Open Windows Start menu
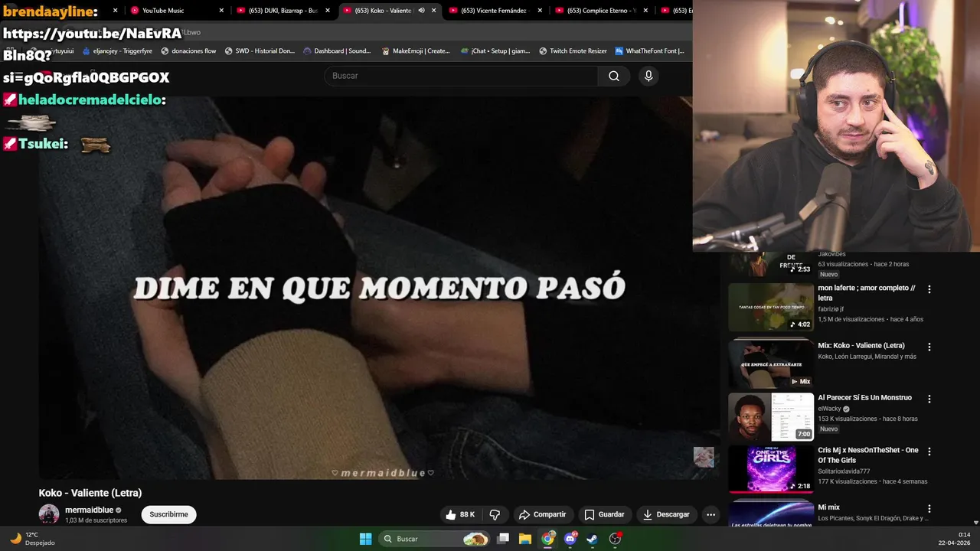The height and width of the screenshot is (551, 980). click(x=365, y=539)
